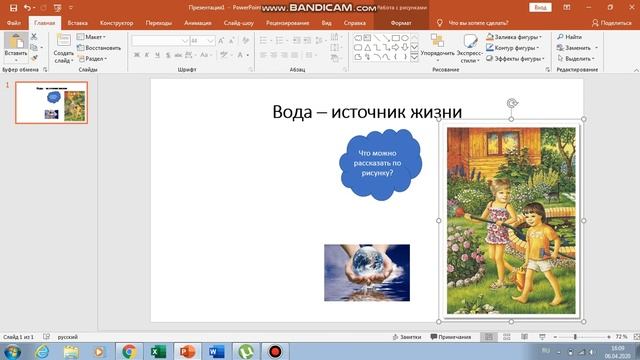Switch to Normal view icon in status bar

tap(489, 337)
